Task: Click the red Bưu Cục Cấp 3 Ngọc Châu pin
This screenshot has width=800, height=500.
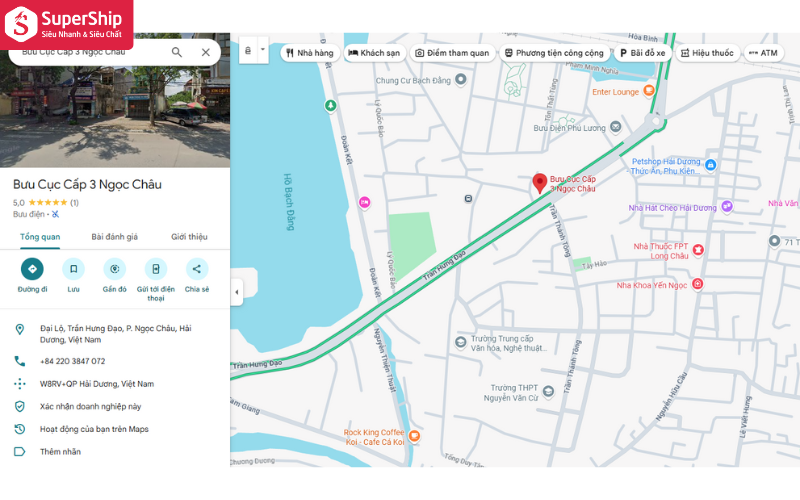Action: tap(540, 183)
